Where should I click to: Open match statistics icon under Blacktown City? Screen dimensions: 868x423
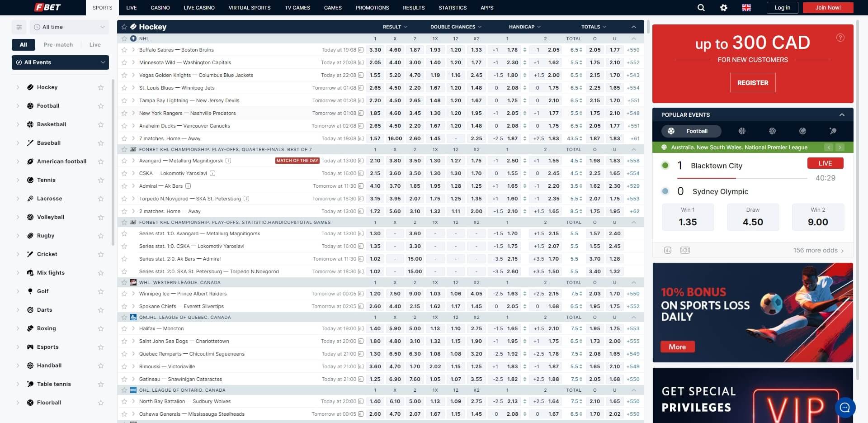tap(668, 250)
